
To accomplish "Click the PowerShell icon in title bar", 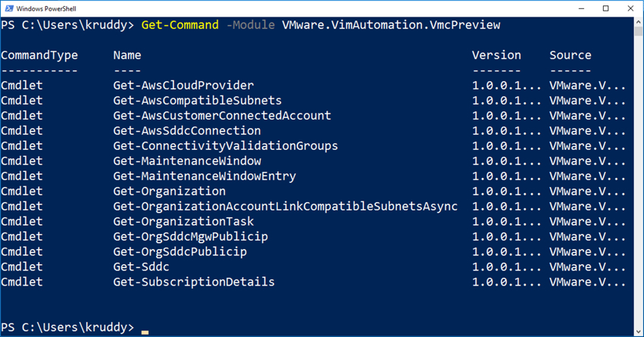I will [9, 8].
